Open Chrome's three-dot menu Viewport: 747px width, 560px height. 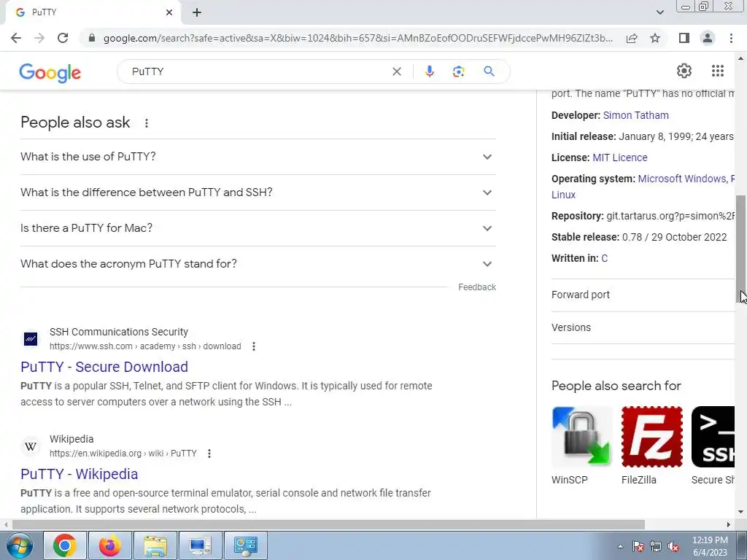tap(731, 38)
